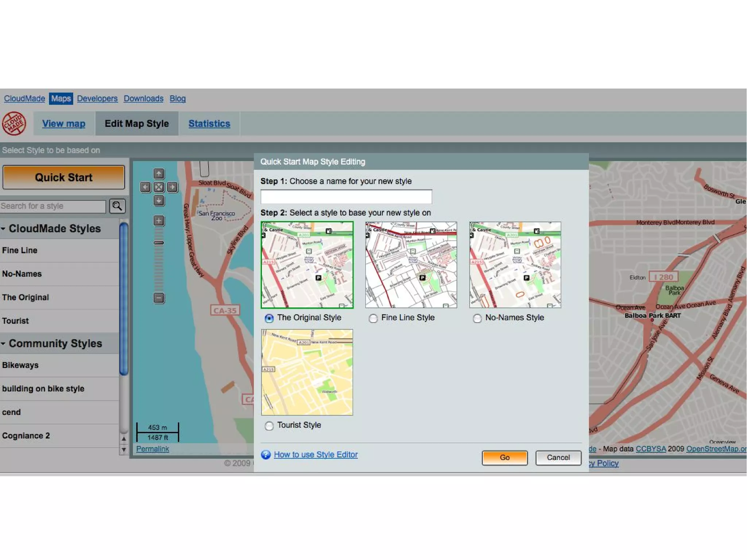Choose The Original Style thumbnail
The width and height of the screenshot is (747, 560).
tap(307, 265)
